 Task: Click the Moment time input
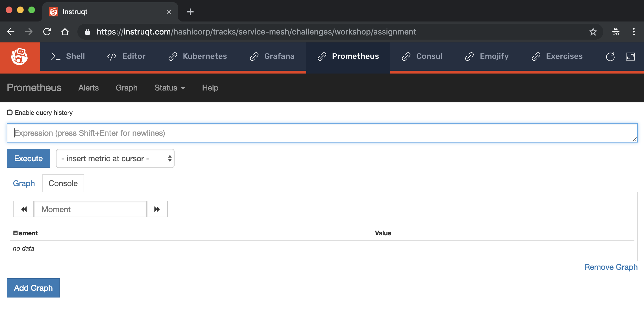coord(90,209)
